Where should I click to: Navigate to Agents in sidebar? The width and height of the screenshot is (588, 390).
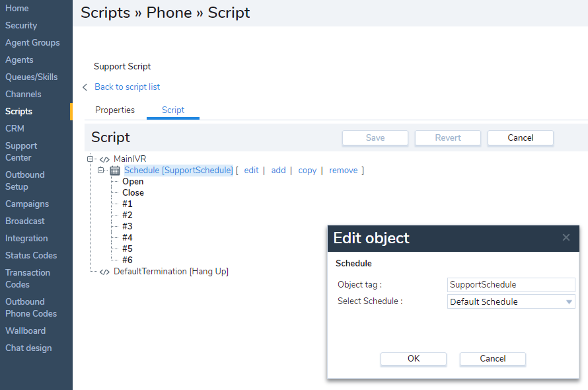tap(19, 60)
